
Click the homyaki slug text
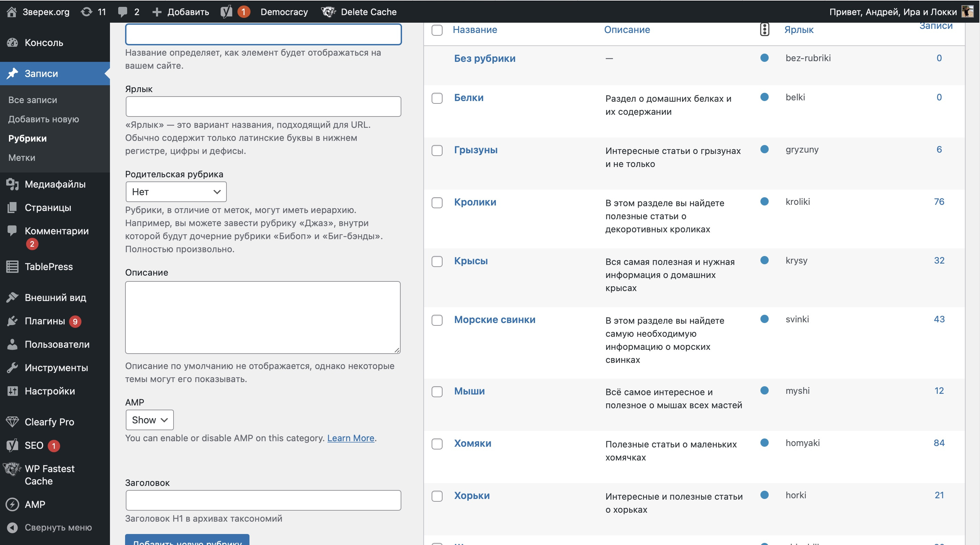coord(803,443)
